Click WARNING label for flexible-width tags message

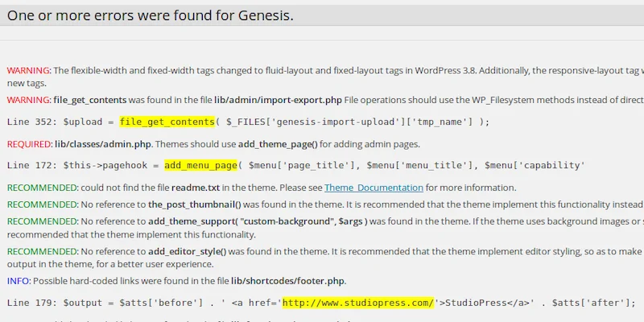point(29,70)
